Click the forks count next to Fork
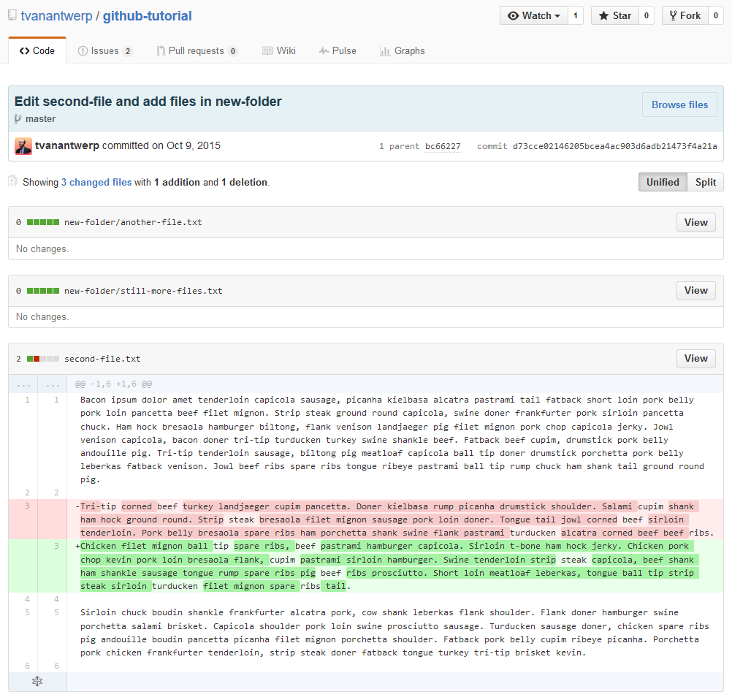Image resolution: width=732 pixels, height=700 pixels. 716,16
